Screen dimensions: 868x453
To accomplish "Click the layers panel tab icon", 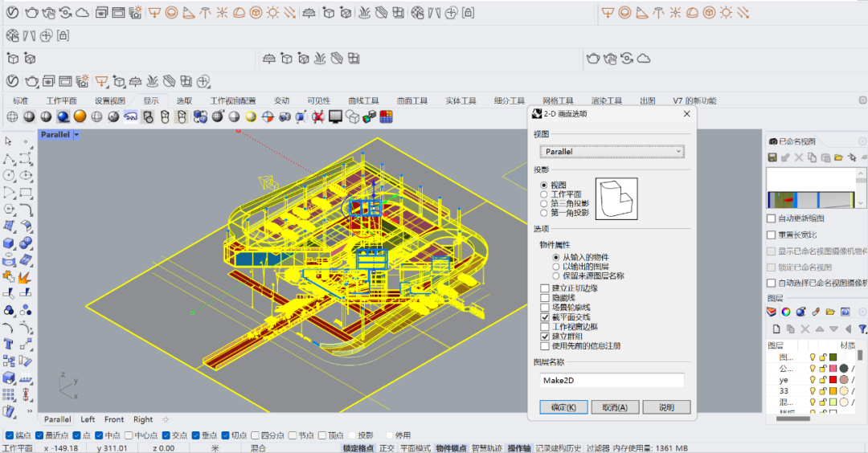I will click(x=771, y=312).
